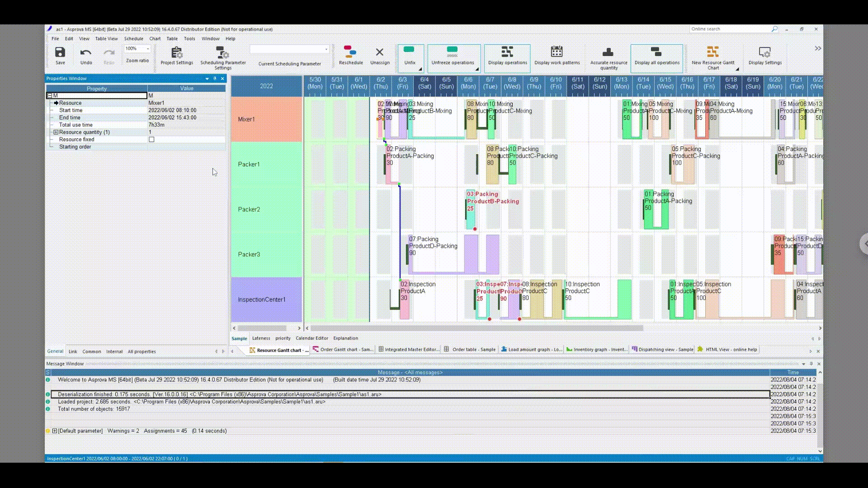This screenshot has width=868, height=488.
Task: Pin the Message Window
Action: click(x=811, y=364)
